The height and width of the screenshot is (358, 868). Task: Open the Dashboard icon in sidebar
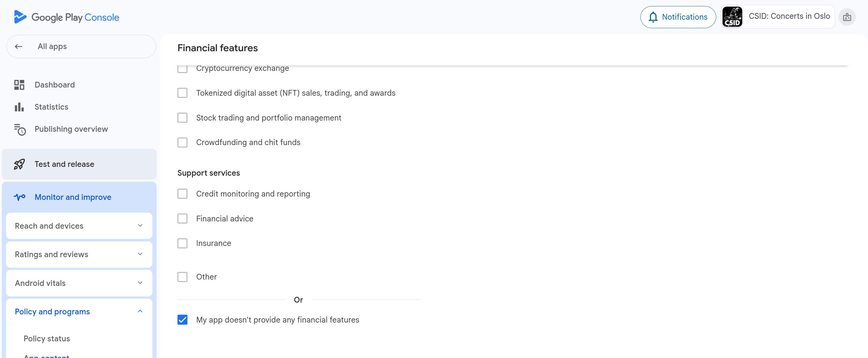[x=19, y=85]
